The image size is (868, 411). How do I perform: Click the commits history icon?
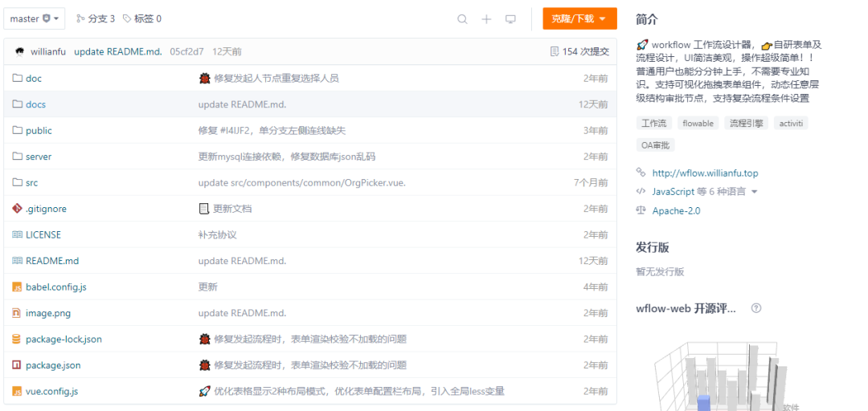pos(555,51)
